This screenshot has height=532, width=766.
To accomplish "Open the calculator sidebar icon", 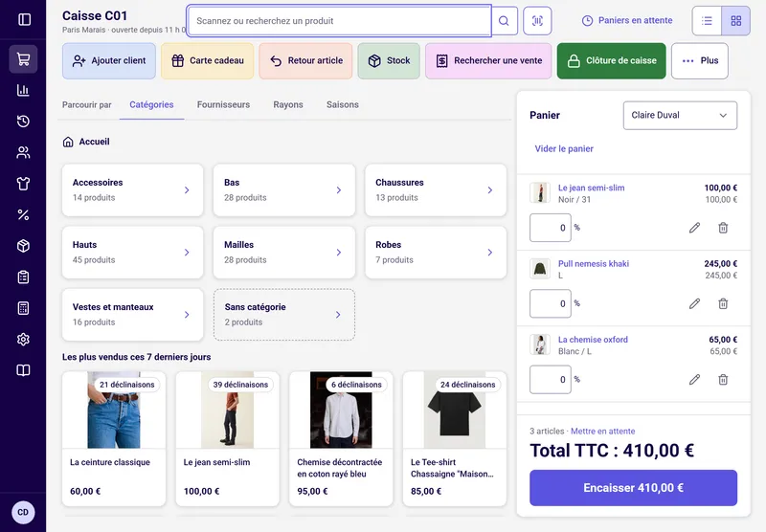I will coord(23,308).
